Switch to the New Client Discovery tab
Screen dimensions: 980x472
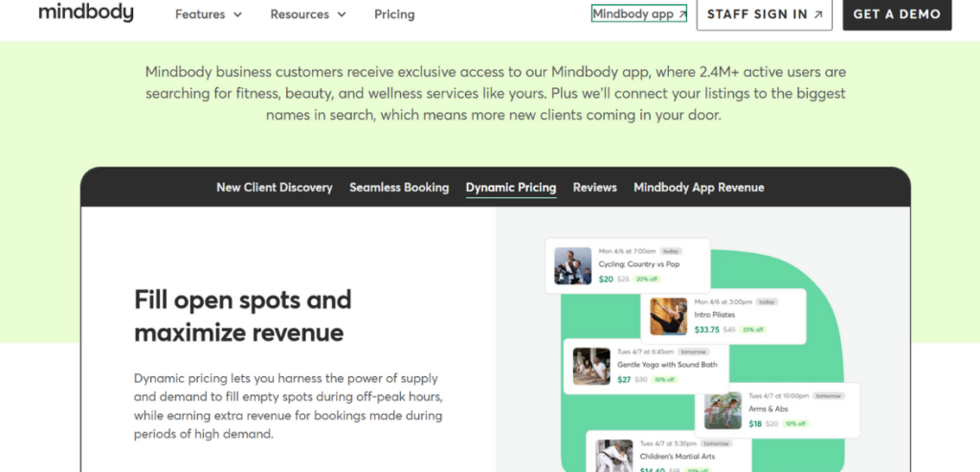point(275,188)
